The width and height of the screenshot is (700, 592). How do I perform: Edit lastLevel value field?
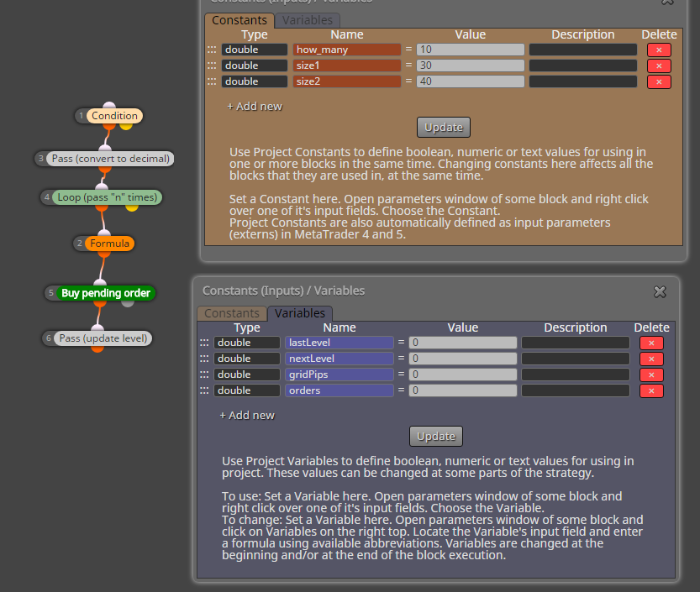click(x=463, y=343)
